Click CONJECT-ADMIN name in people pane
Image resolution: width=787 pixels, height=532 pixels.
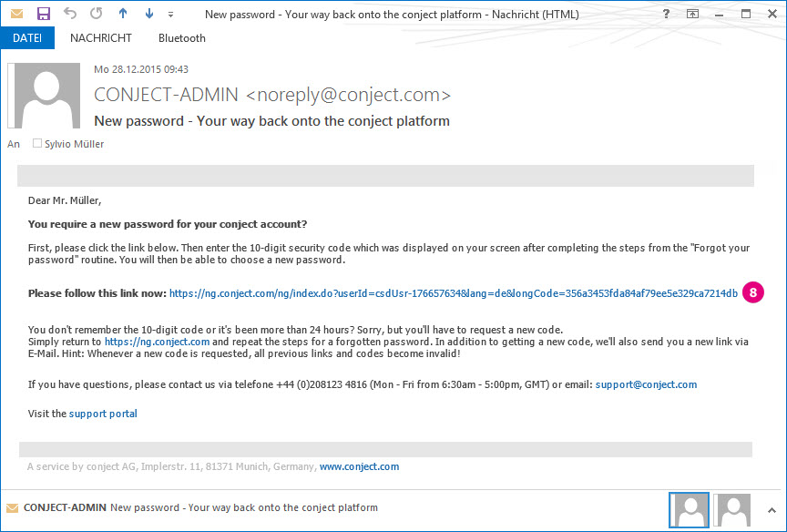coord(65,508)
